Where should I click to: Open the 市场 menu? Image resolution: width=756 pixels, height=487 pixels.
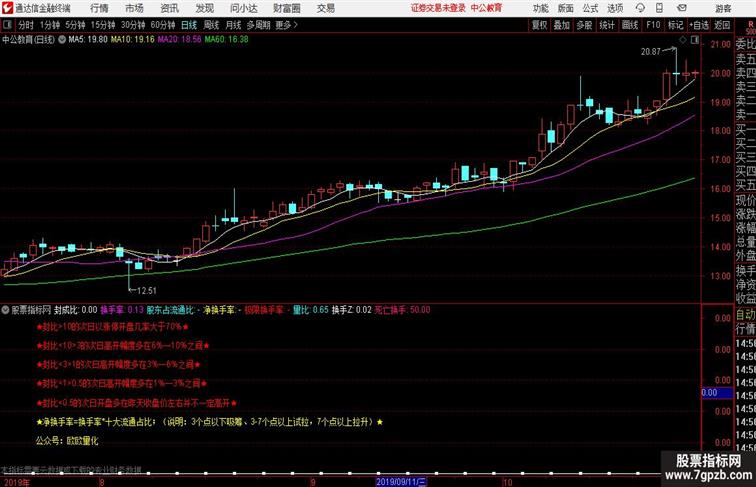(x=134, y=8)
